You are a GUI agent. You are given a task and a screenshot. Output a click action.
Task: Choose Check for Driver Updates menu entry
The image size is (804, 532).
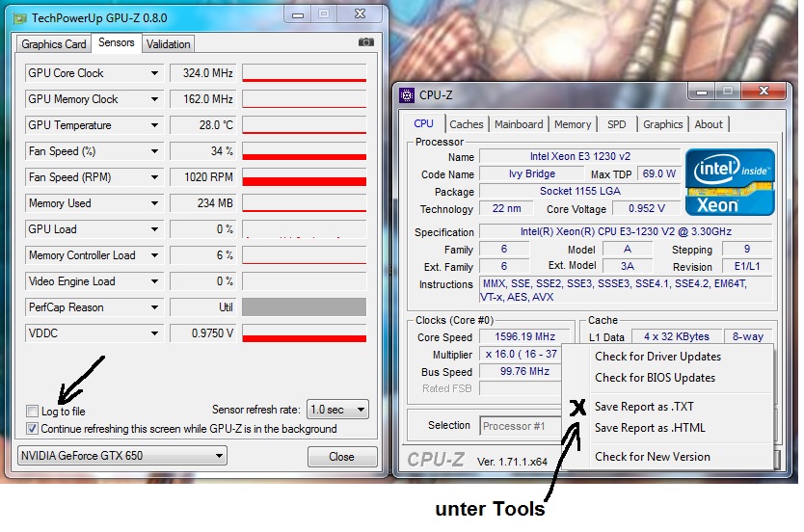(657, 357)
